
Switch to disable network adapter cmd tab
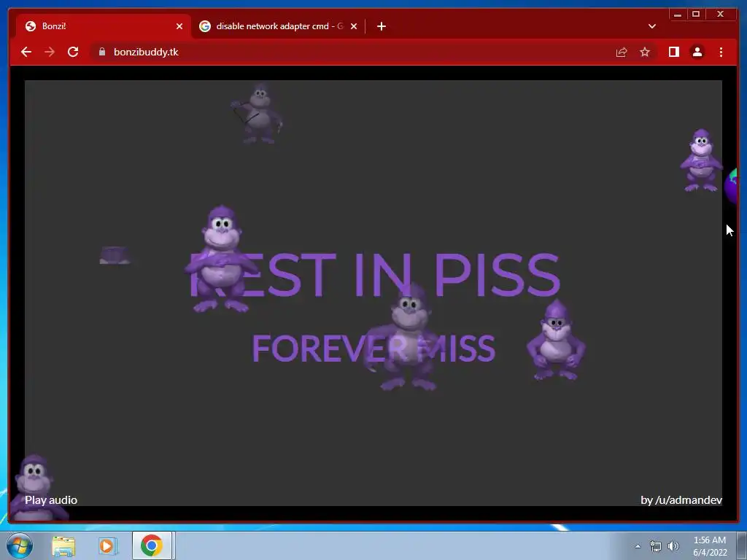[x=279, y=26]
